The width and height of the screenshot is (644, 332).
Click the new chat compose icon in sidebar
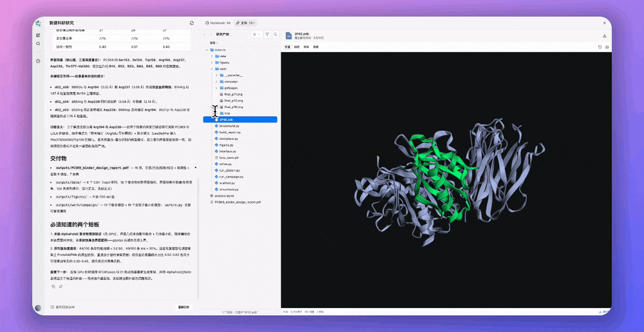point(38,35)
